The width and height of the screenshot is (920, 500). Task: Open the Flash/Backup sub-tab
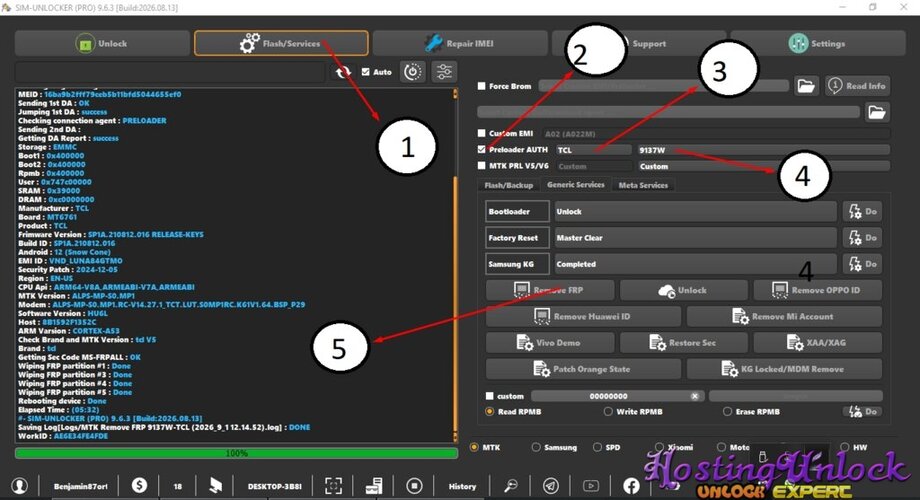(x=509, y=185)
